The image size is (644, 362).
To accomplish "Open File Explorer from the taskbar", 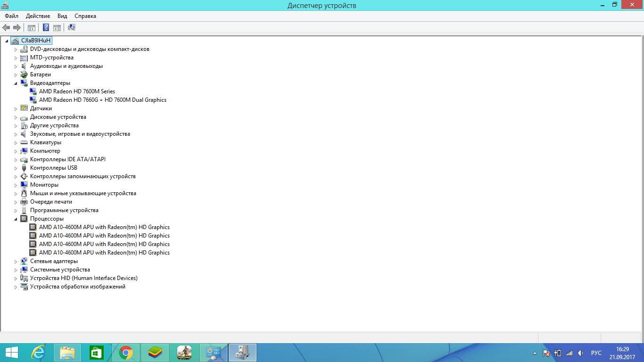I will (x=67, y=353).
